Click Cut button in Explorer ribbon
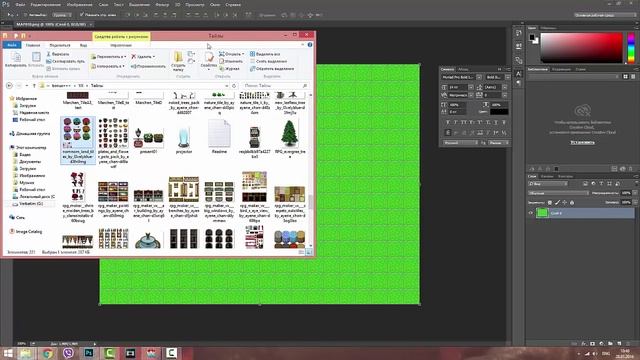 coord(58,54)
